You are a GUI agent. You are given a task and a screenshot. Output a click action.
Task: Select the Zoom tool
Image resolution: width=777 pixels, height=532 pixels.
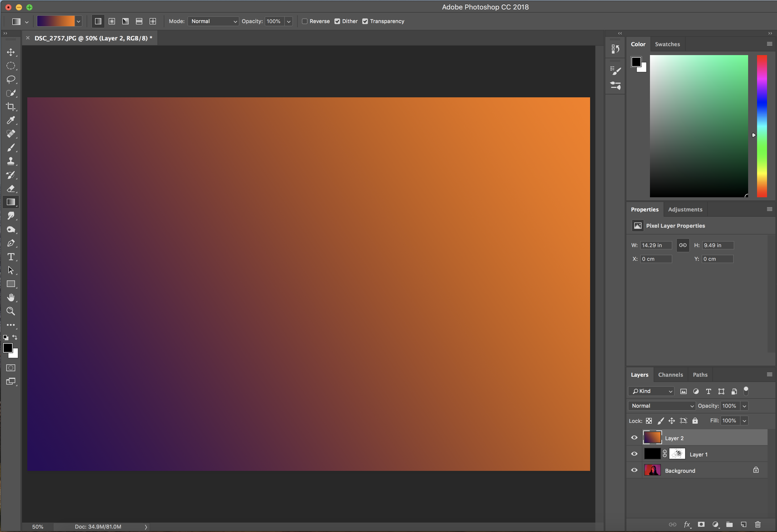point(11,311)
